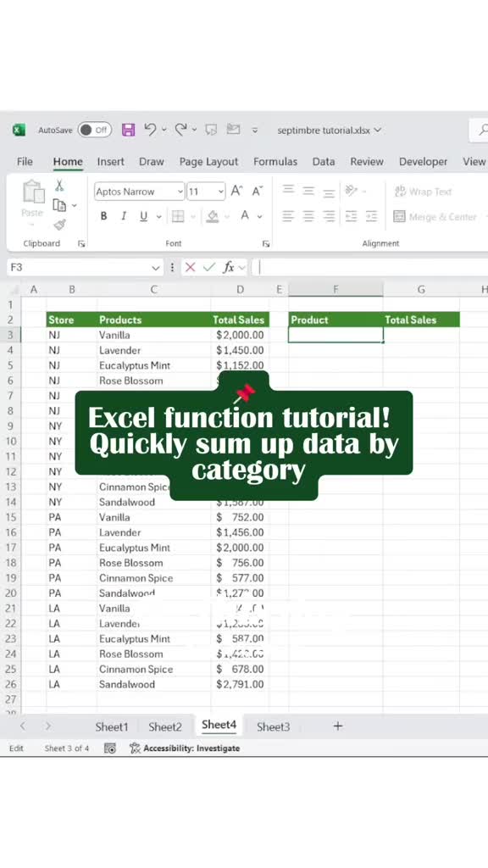Open the Font settings dialog launcher

click(x=266, y=243)
